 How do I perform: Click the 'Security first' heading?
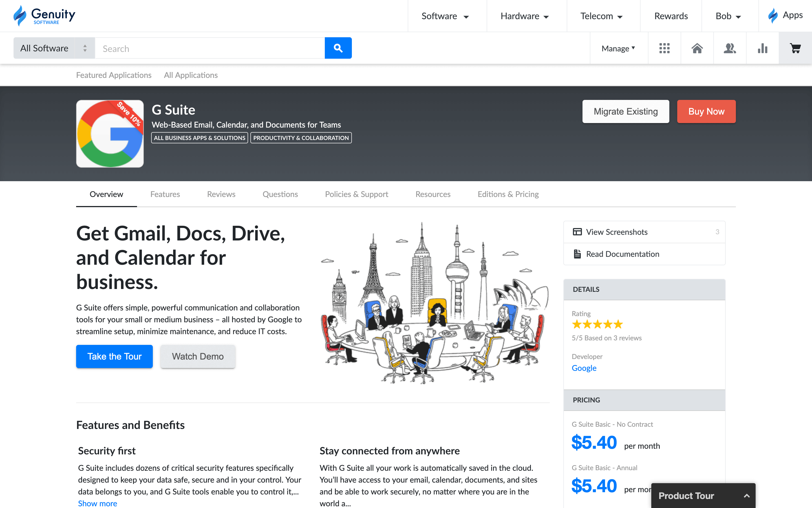[x=107, y=450]
